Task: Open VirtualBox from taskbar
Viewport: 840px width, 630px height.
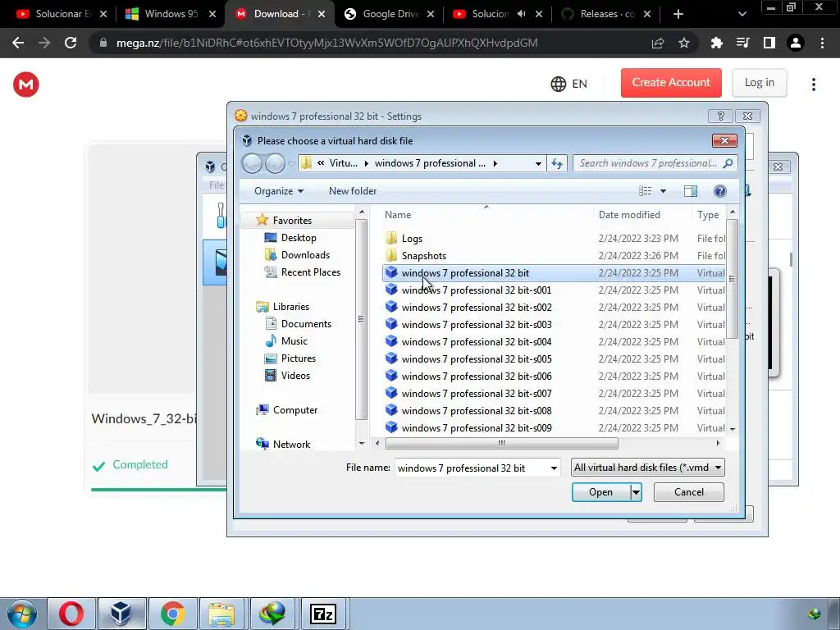Action: click(121, 614)
